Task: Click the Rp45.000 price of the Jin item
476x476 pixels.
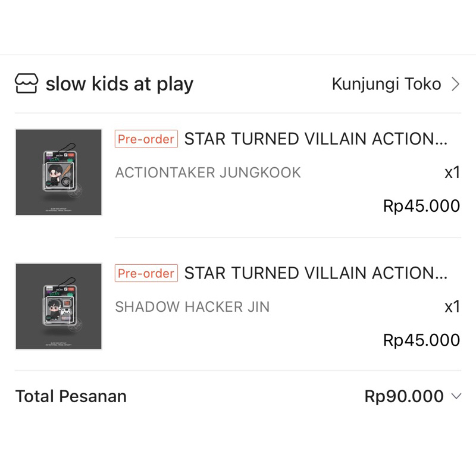Action: (x=421, y=340)
